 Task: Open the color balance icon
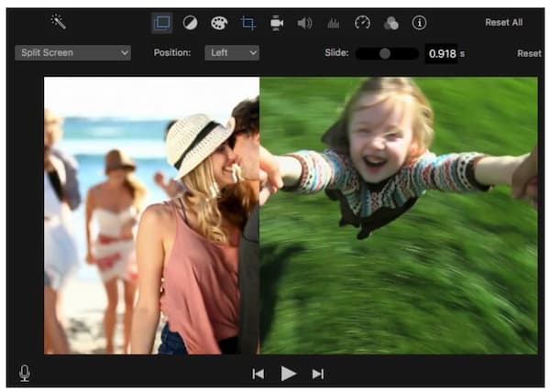click(x=191, y=23)
